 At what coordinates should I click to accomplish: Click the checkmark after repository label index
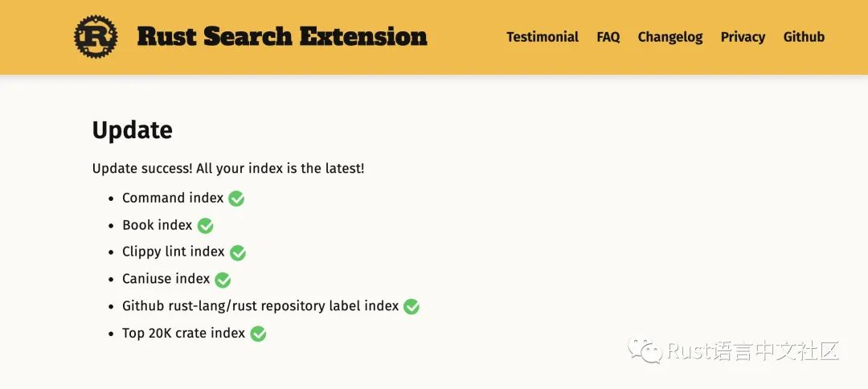coord(411,306)
